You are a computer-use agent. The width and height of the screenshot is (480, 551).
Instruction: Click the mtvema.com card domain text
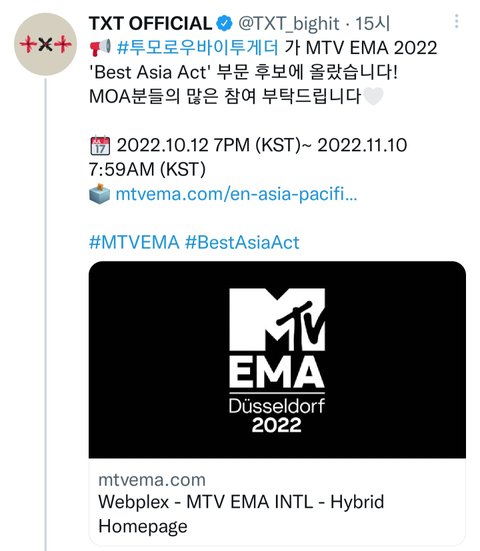[152, 480]
